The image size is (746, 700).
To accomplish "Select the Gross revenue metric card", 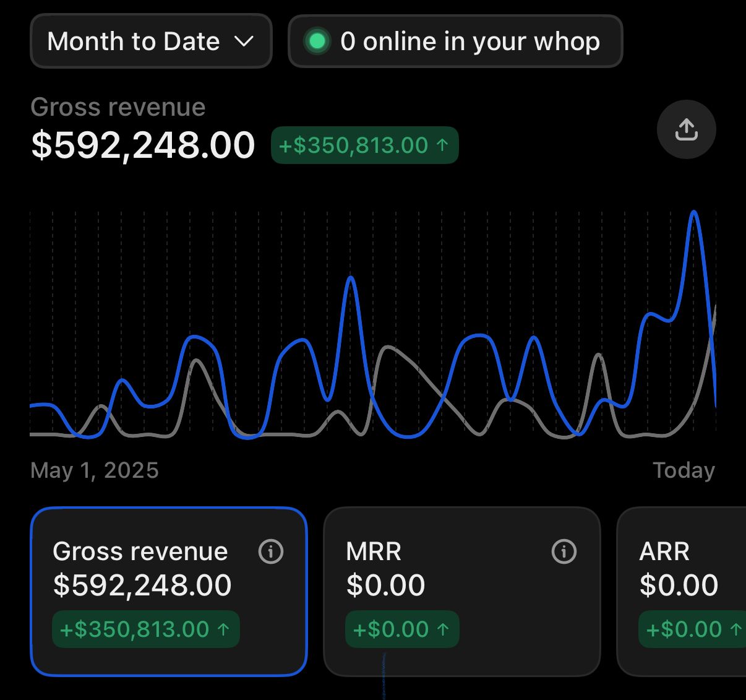I will (x=169, y=591).
